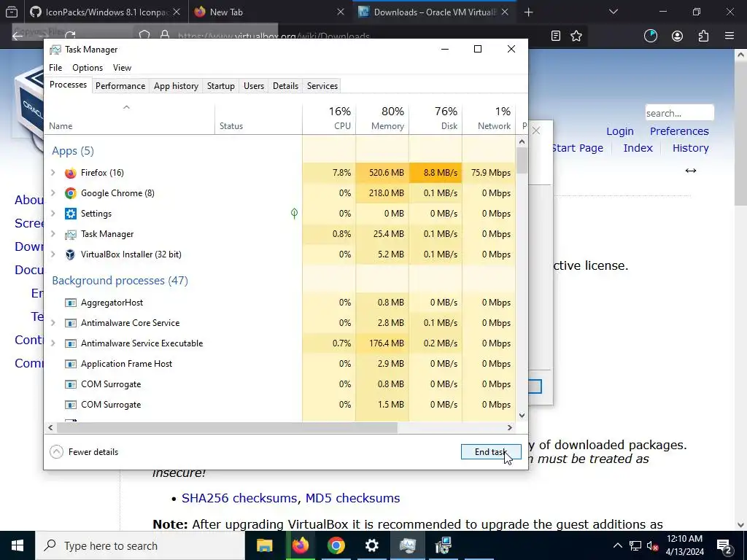The image size is (747, 560).
Task: Open the Firefox extensions puzzle icon
Action: 703,36
